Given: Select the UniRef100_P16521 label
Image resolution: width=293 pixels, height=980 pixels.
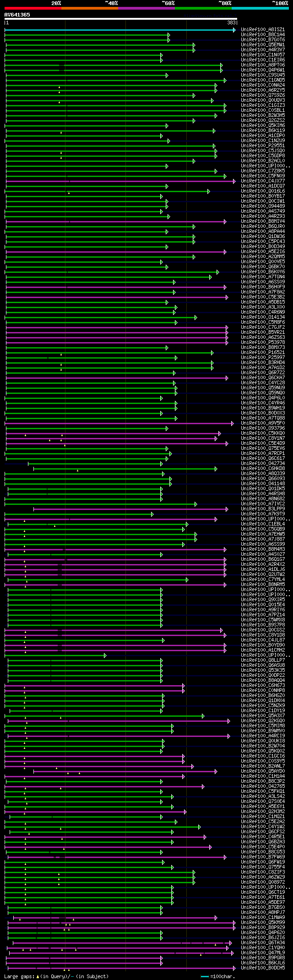Looking at the screenshot, I should 263,353.
